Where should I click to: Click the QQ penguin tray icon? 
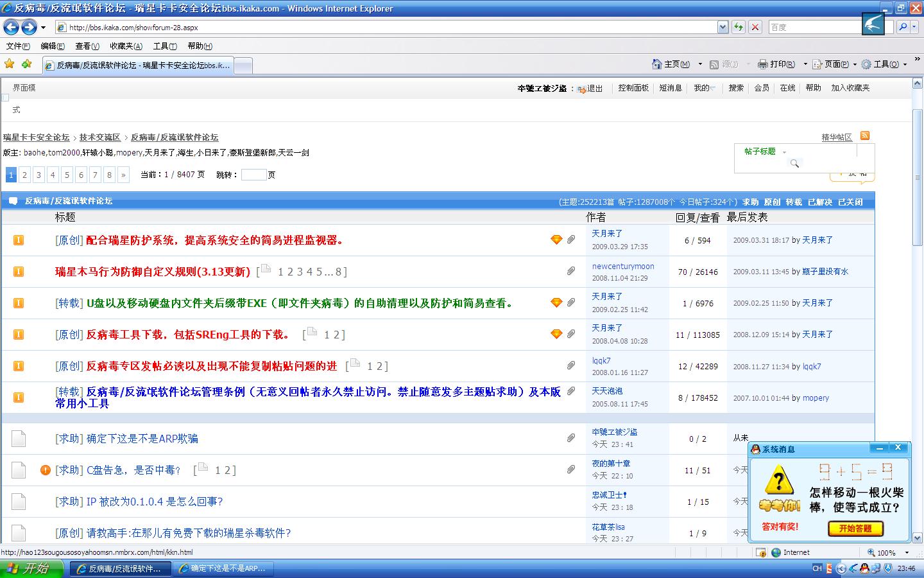(864, 568)
